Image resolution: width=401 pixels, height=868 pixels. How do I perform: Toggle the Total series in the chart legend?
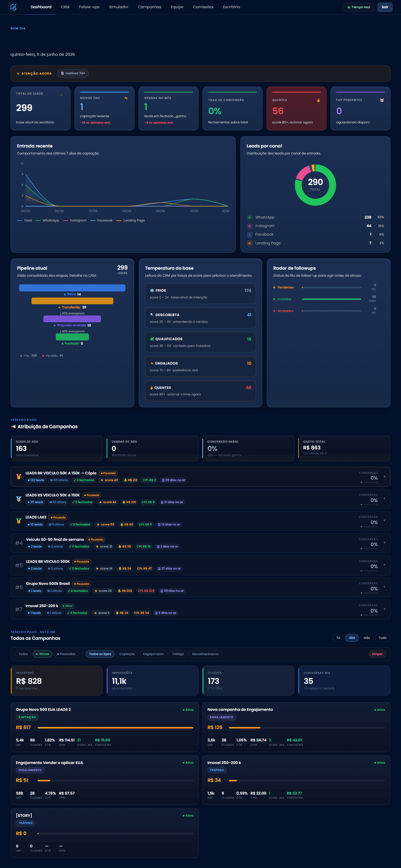pos(25,220)
